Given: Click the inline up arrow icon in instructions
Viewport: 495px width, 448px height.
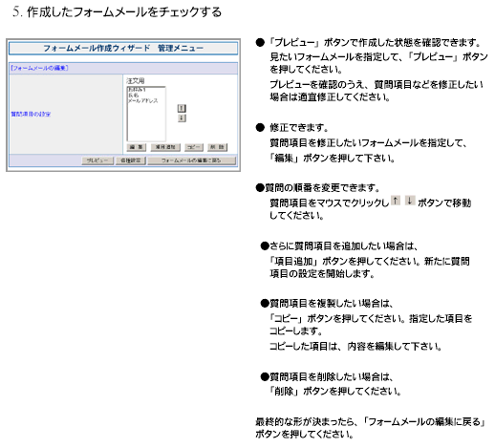Looking at the screenshot, I should coord(396,201).
